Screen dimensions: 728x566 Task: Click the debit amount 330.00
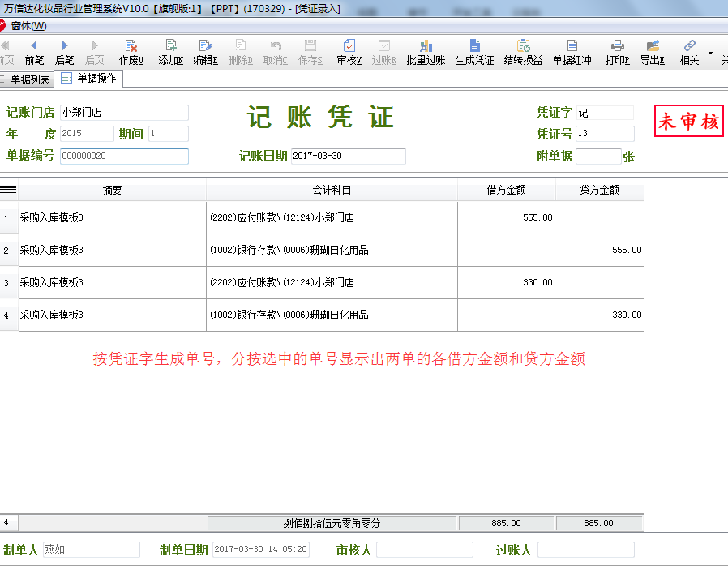(x=507, y=283)
